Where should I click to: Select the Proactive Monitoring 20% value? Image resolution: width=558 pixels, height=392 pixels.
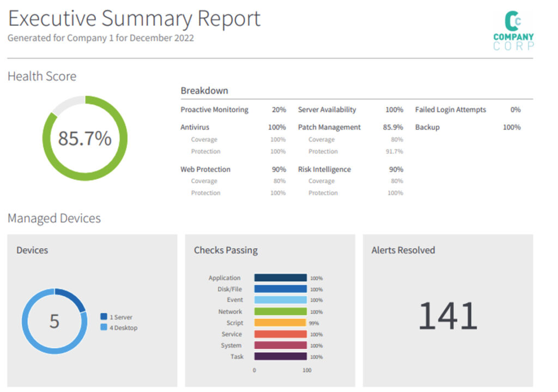278,110
